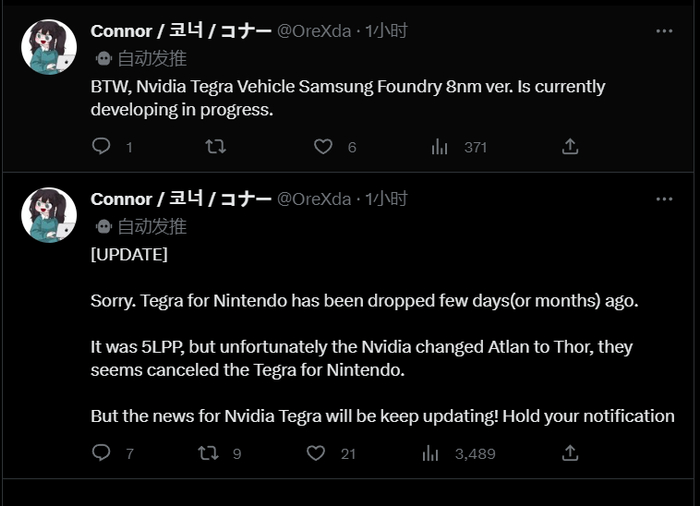This screenshot has height=506, width=700.
Task: Reply to the Samsung Foundry 8nm tweet
Action: tap(101, 147)
